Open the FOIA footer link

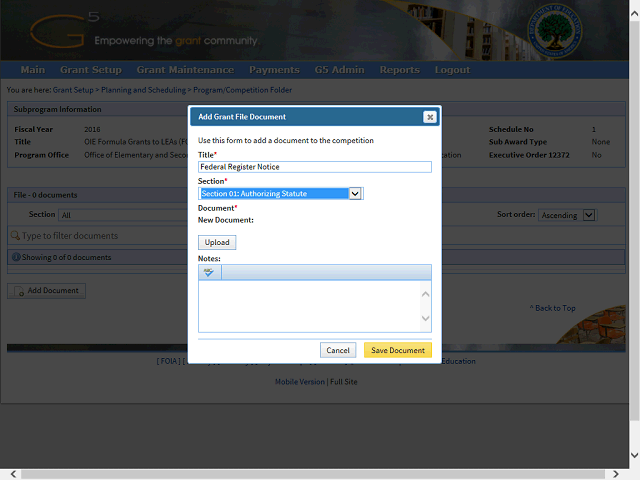169,361
